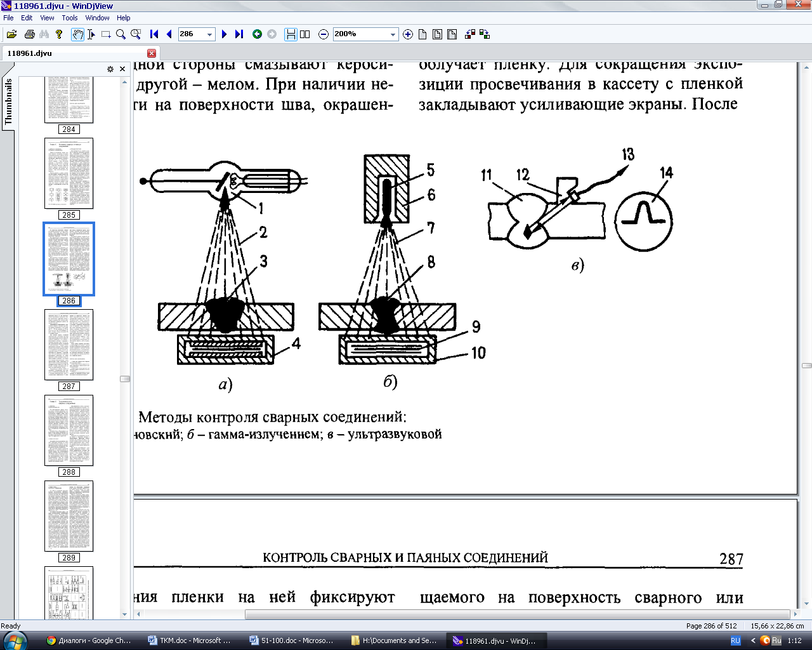Screen dimensions: 812x650
Task: Switch to Google Chrome taskbar item
Action: pyautogui.click(x=89, y=641)
